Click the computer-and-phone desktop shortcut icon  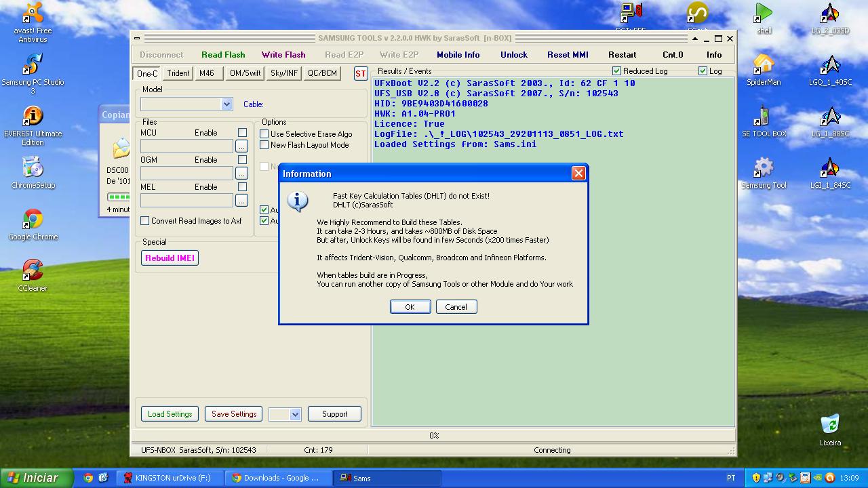coord(631,14)
